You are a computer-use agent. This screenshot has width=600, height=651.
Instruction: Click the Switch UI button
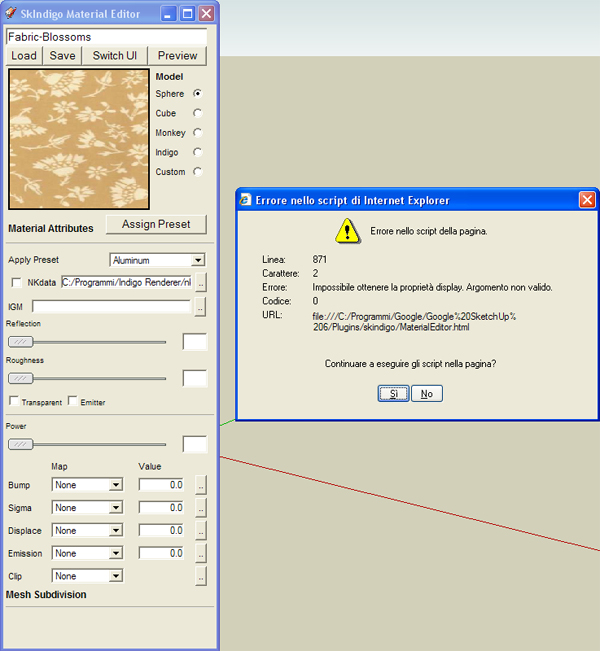115,56
